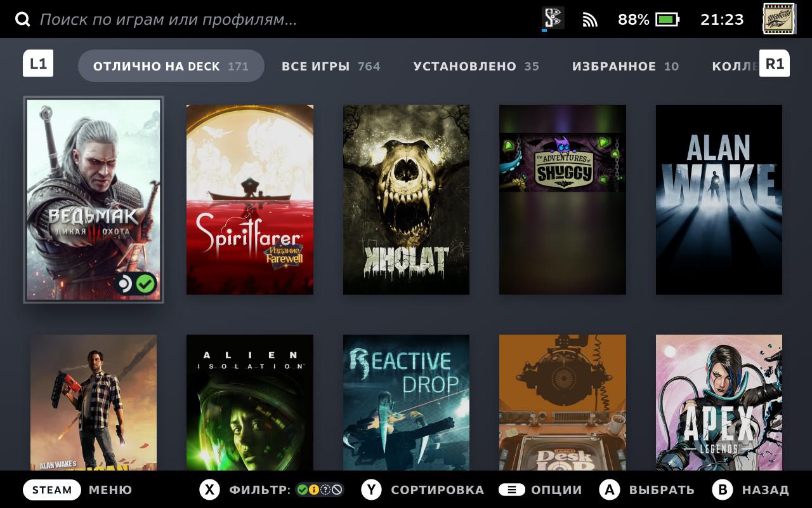Open the Spiritfarer game cover

pos(250,199)
